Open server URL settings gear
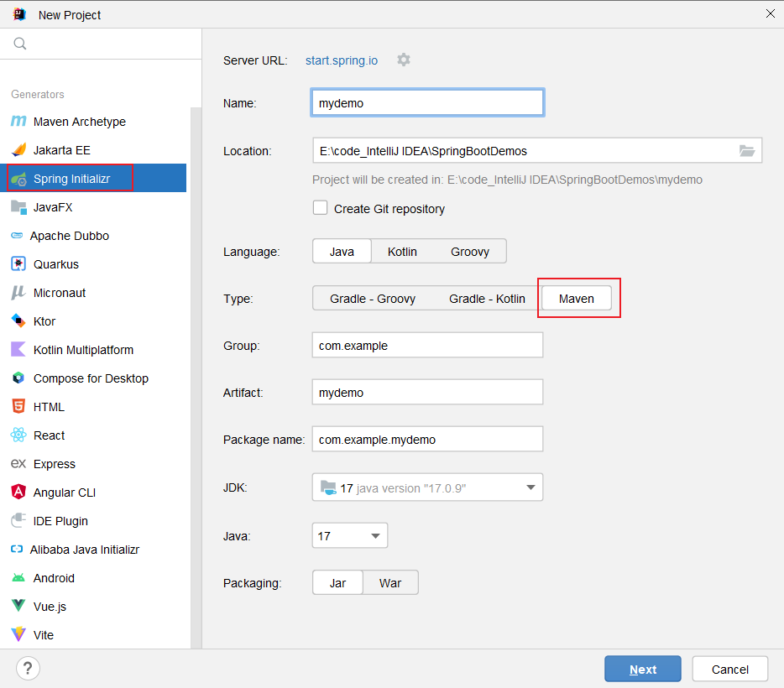 click(404, 60)
